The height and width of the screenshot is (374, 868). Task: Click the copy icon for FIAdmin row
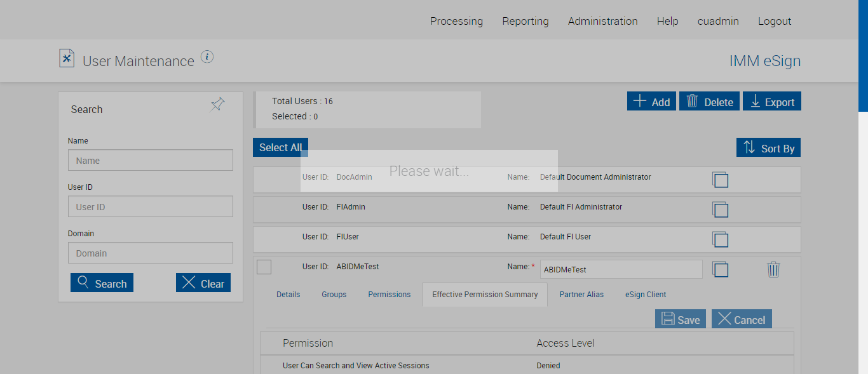tap(720, 210)
